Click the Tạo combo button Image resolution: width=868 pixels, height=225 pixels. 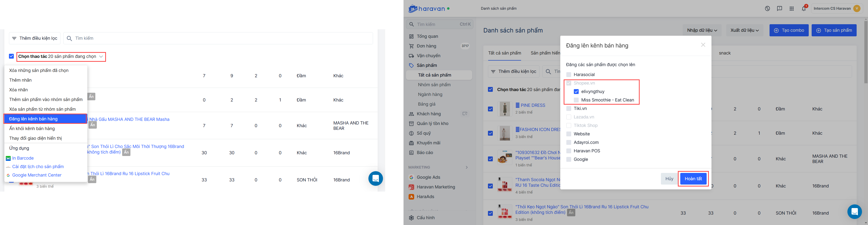tap(789, 30)
